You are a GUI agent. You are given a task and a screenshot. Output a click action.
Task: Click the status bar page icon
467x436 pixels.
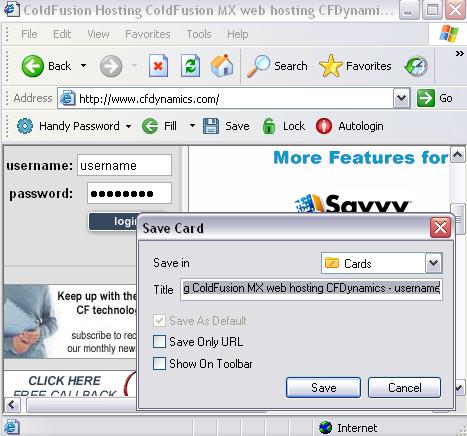point(11,427)
